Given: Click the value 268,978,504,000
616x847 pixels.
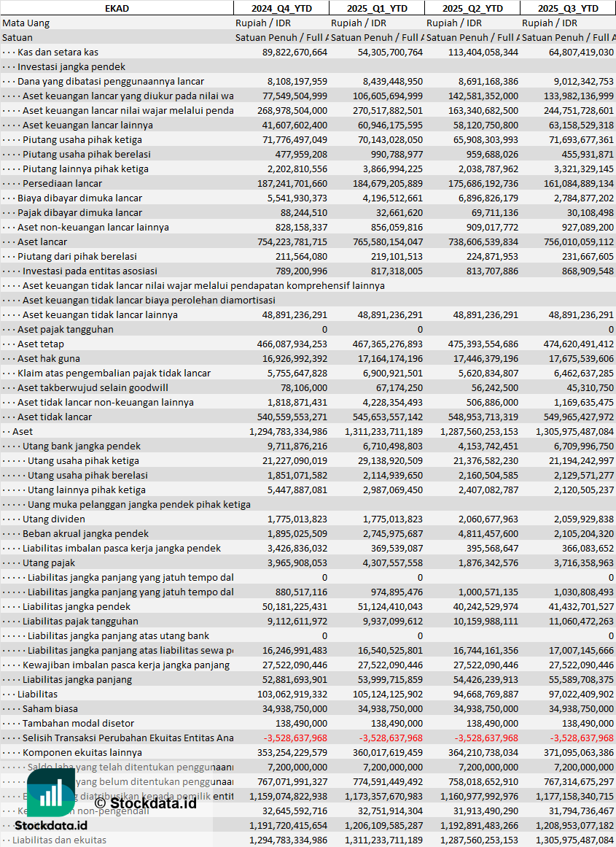Looking at the screenshot, I should pyautogui.click(x=292, y=110).
